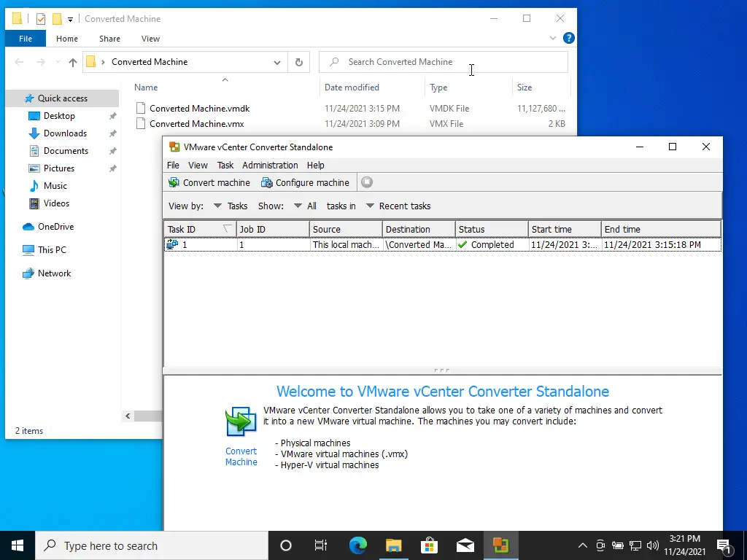Sort by the Start time column header

tap(565, 229)
